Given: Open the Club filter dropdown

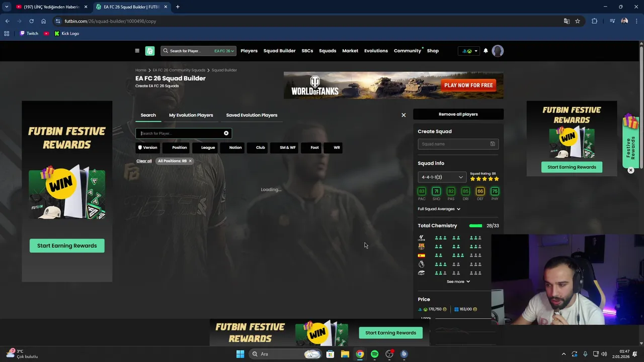Looking at the screenshot, I should [258, 148].
